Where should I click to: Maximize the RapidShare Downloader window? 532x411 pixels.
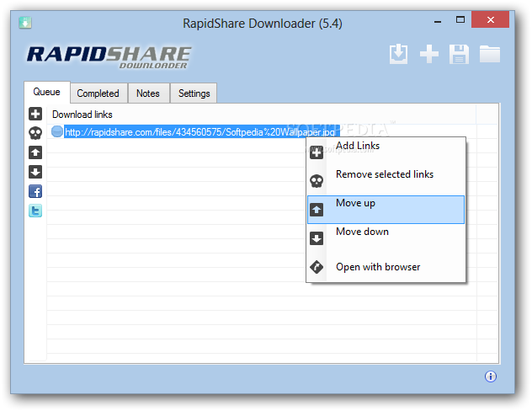[x=460, y=20]
